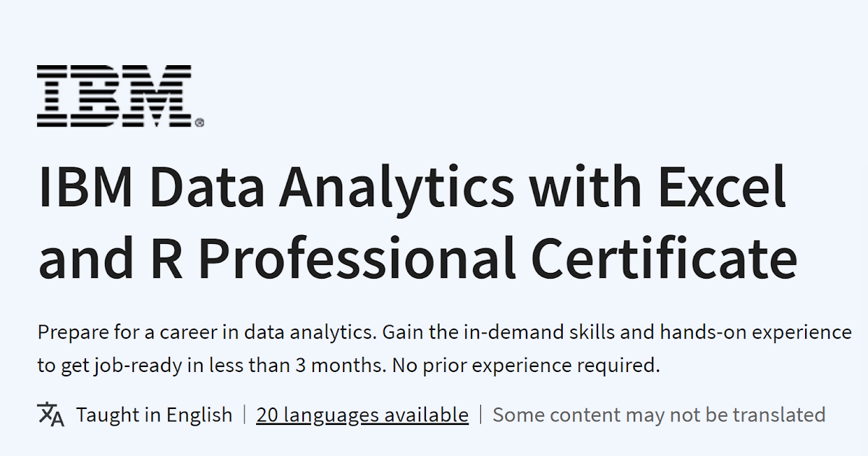
Task: Click the divider before "Some content"
Action: [481, 415]
